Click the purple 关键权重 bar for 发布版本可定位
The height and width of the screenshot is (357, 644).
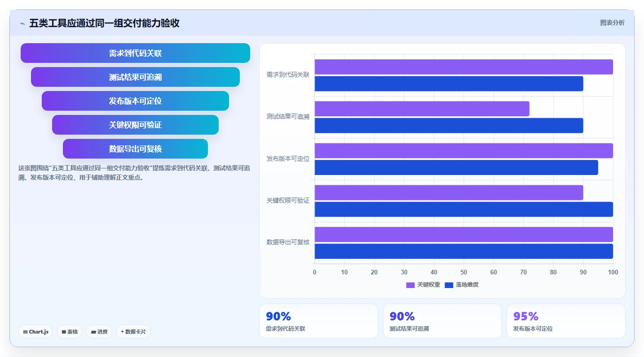tap(464, 151)
